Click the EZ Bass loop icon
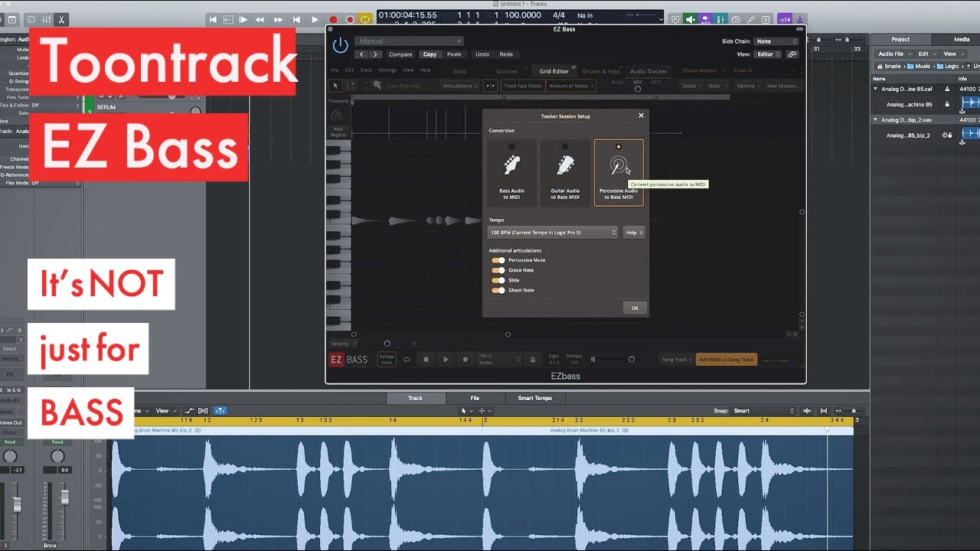Viewport: 980px width, 551px height. (407, 359)
